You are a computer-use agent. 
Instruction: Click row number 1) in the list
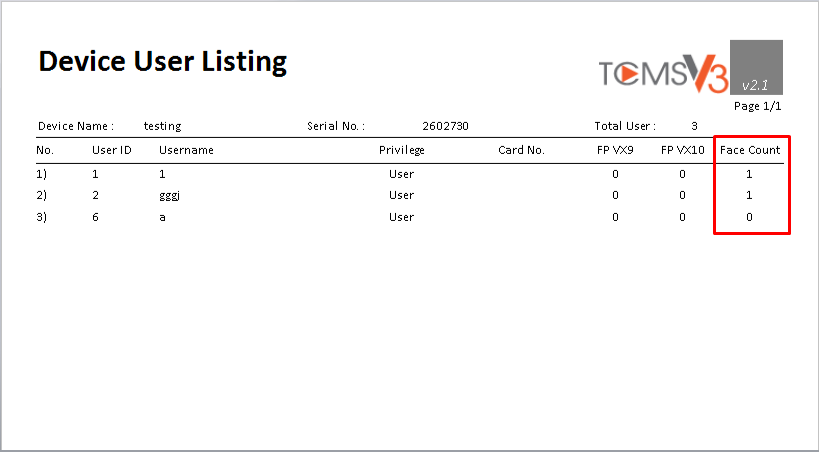click(x=41, y=174)
